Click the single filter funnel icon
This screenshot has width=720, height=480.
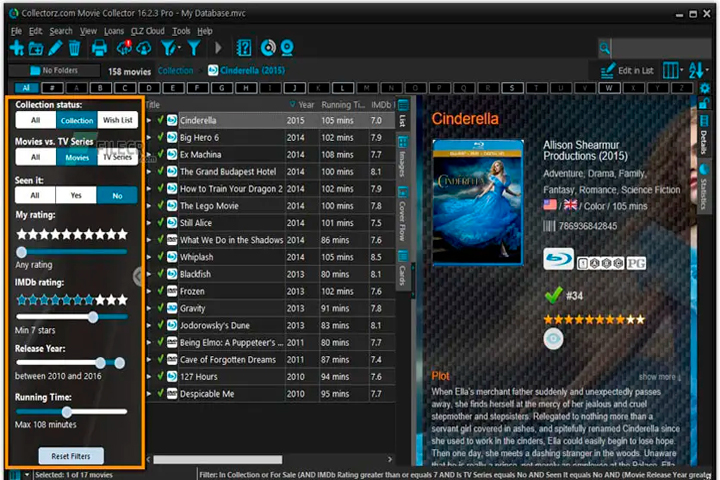click(194, 48)
